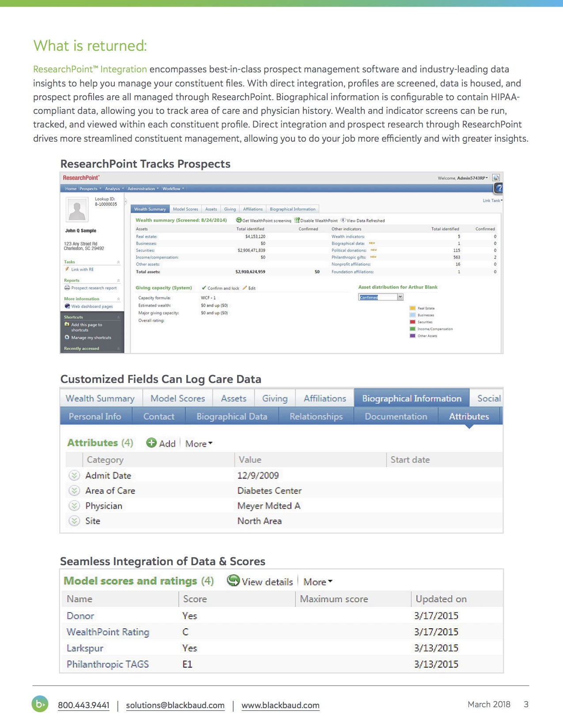Screen dimensions: 563x728
Task: Click the green View details refresh icon
Action: (x=233, y=581)
